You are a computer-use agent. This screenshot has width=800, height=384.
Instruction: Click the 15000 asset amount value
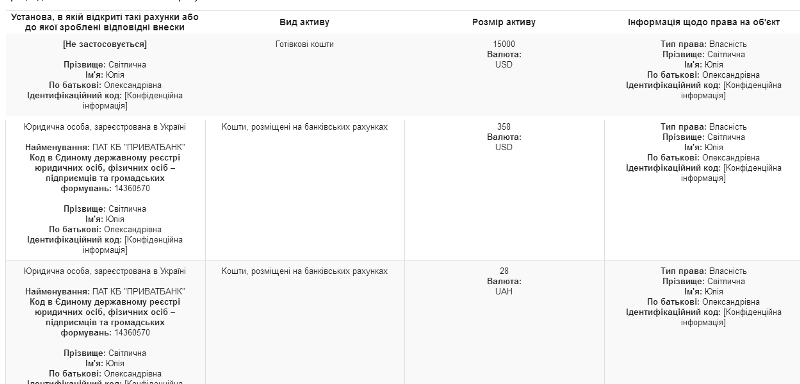point(504,44)
